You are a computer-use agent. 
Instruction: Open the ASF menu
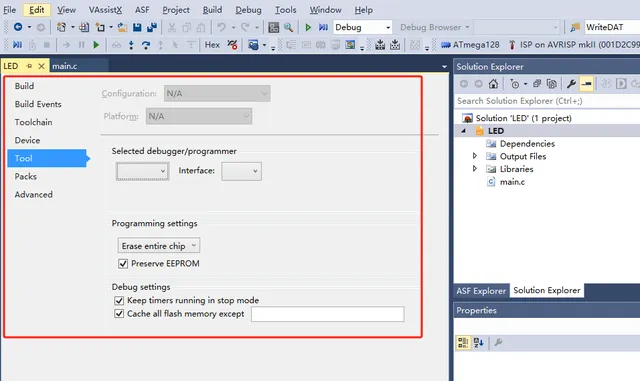[142, 10]
